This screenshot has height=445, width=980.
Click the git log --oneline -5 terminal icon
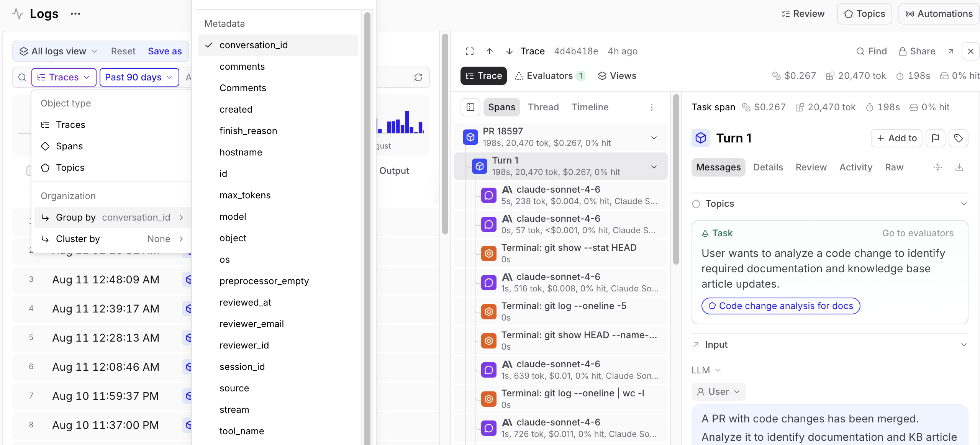click(x=488, y=312)
